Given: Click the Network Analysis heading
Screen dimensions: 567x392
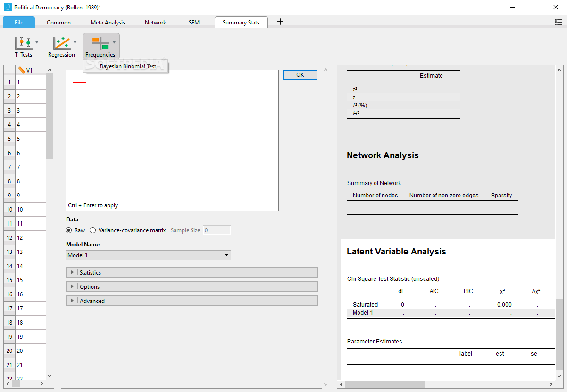Looking at the screenshot, I should pyautogui.click(x=383, y=155).
